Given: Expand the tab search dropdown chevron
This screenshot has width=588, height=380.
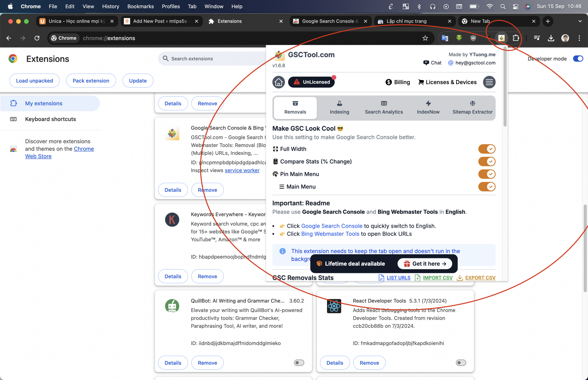Looking at the screenshot, I should tap(580, 21).
